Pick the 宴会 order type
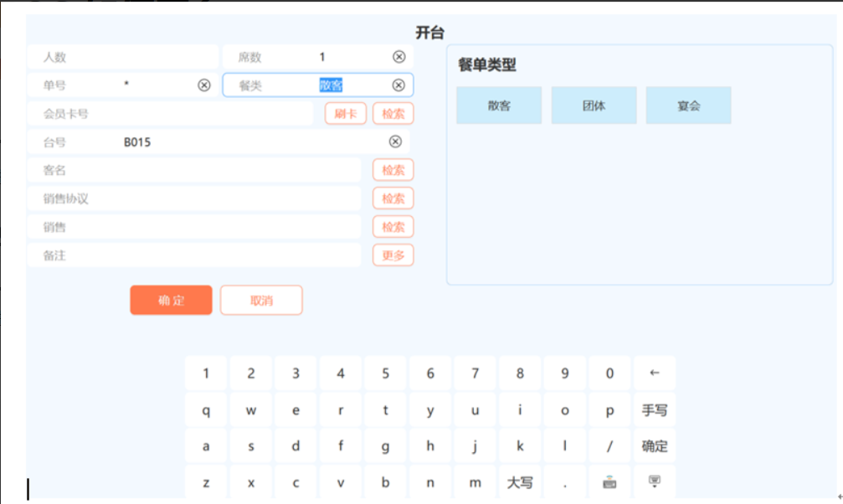This screenshot has width=843, height=504. coord(688,105)
